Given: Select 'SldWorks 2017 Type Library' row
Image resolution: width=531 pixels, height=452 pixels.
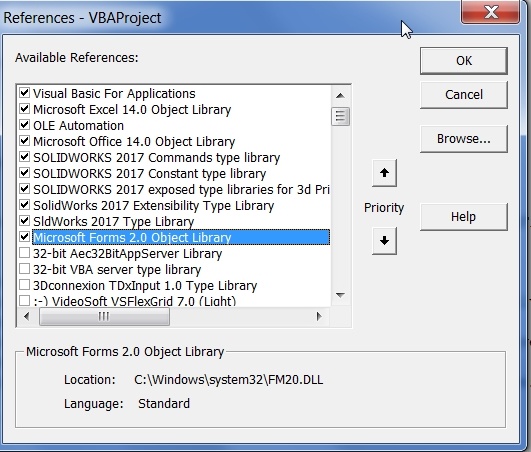Looking at the screenshot, I should [113, 222].
